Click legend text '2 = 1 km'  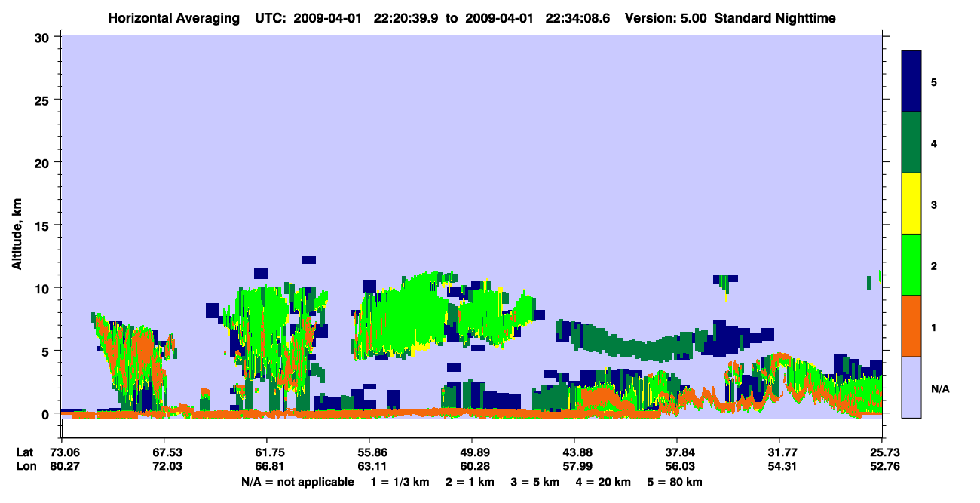tap(472, 482)
